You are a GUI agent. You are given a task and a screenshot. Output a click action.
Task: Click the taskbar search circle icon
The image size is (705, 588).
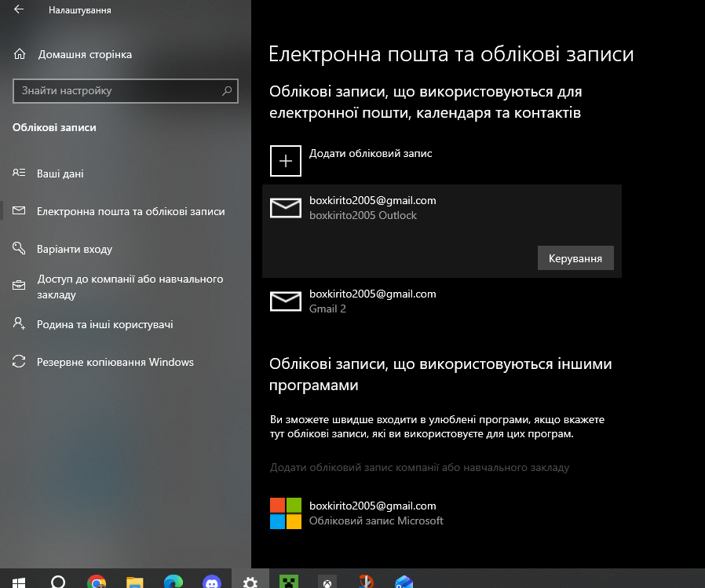click(58, 582)
